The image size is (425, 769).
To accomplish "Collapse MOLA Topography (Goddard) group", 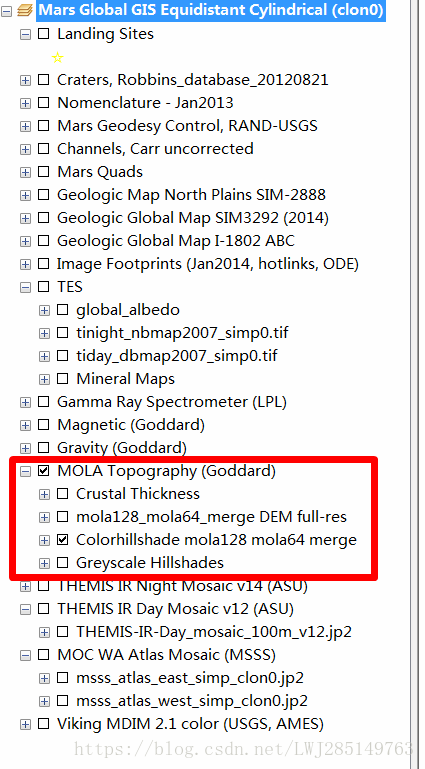I will point(25,472).
